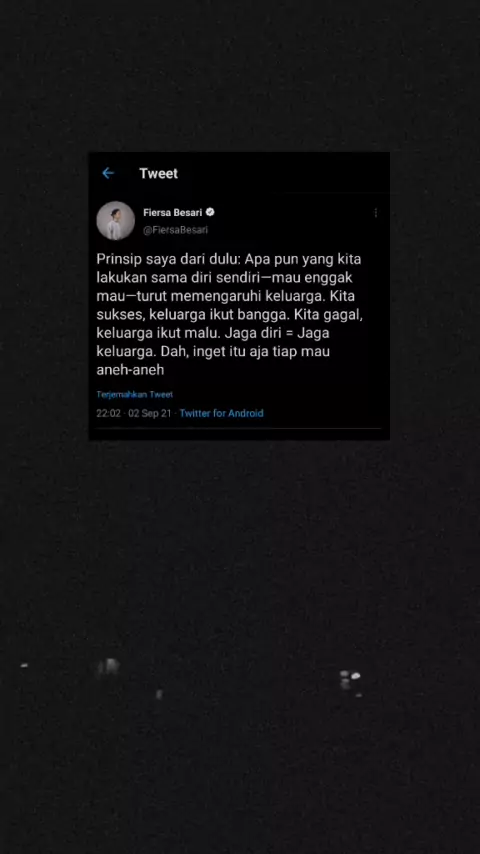The height and width of the screenshot is (854, 480).
Task: Tap the word "aneh-aneh" ending the tweet
Action: 130,370
